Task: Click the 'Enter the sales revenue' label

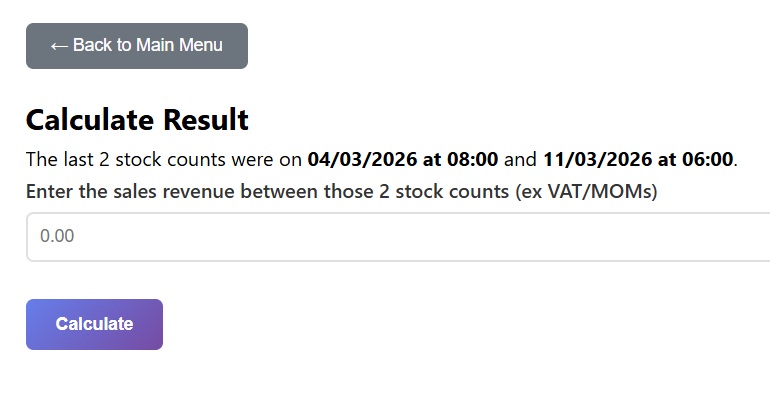Action: tap(268, 191)
